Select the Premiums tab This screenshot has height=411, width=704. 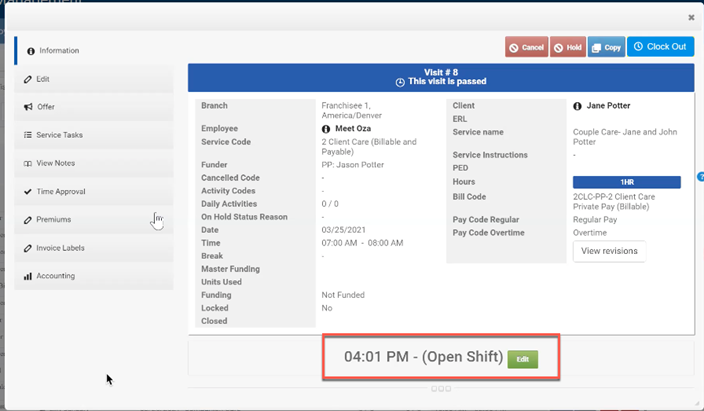[53, 219]
